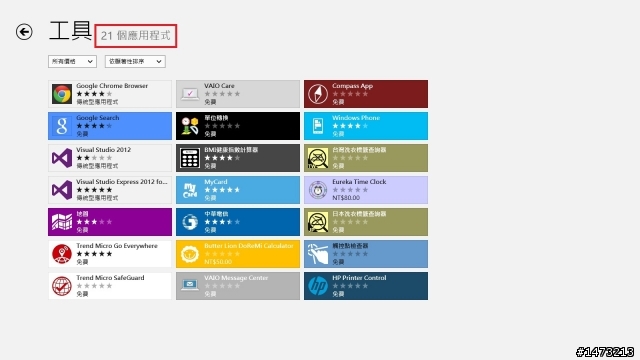
Task: Open the 'Google Chrome Browser' title
Action: [x=112, y=86]
